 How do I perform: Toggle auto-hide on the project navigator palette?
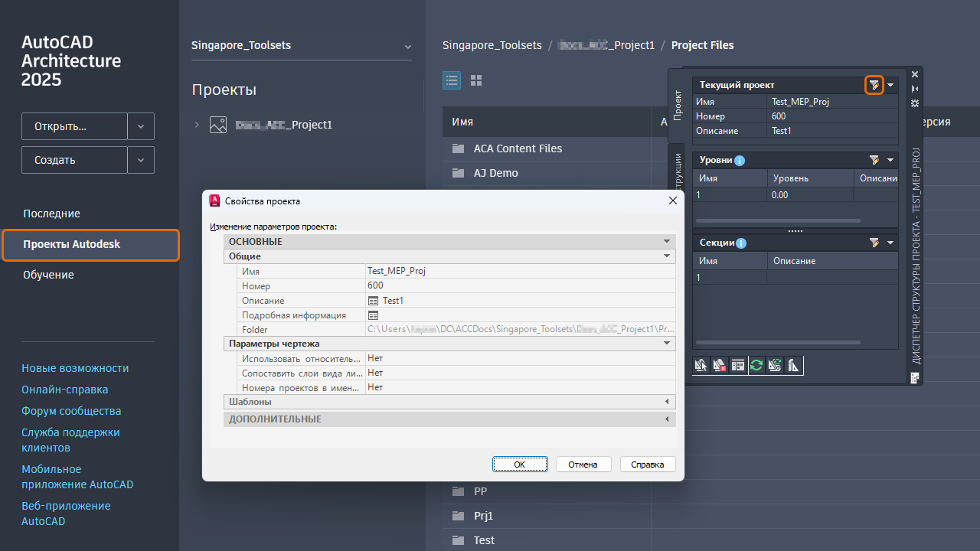click(914, 89)
